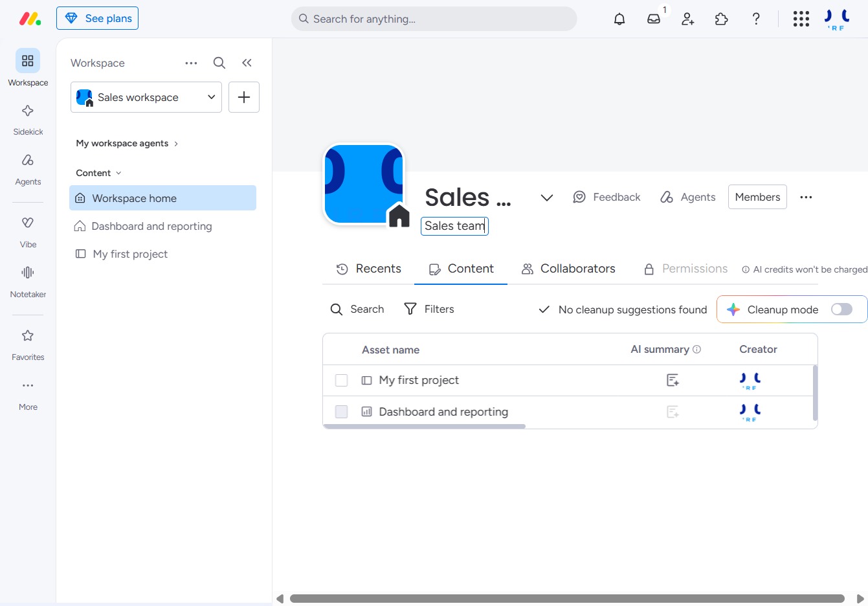The height and width of the screenshot is (606, 868).
Task: Open Vibe from the left rail
Action: click(28, 231)
